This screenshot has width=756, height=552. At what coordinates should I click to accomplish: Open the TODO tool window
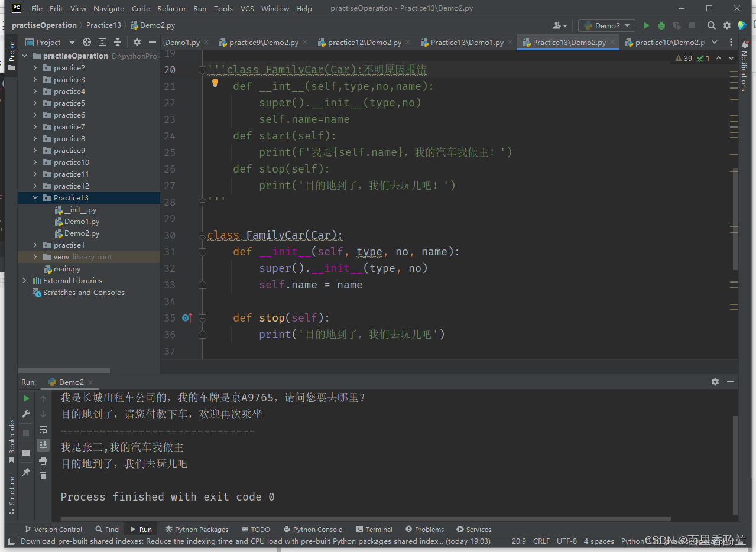click(255, 530)
